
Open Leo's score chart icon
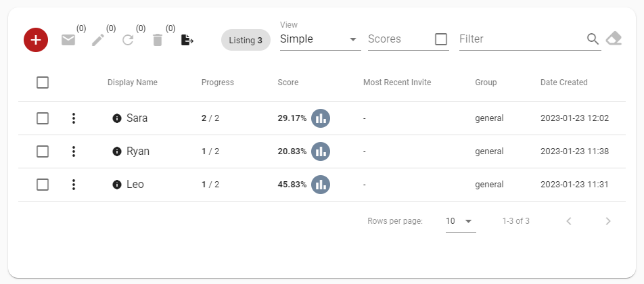point(321,185)
